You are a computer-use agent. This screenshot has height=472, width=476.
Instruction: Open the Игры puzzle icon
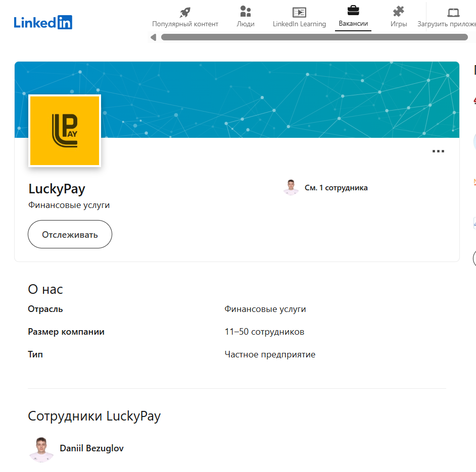(398, 12)
